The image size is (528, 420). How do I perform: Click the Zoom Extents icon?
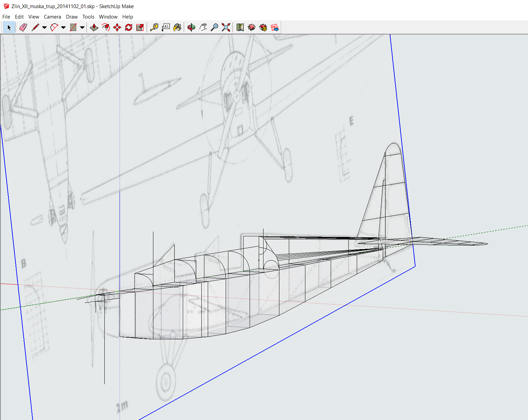(x=226, y=27)
